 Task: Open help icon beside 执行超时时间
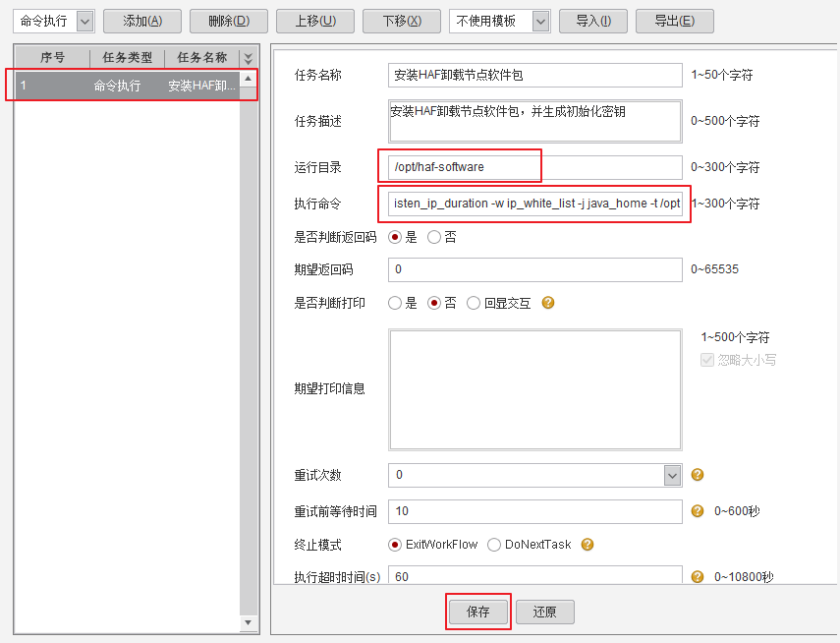[x=697, y=576]
